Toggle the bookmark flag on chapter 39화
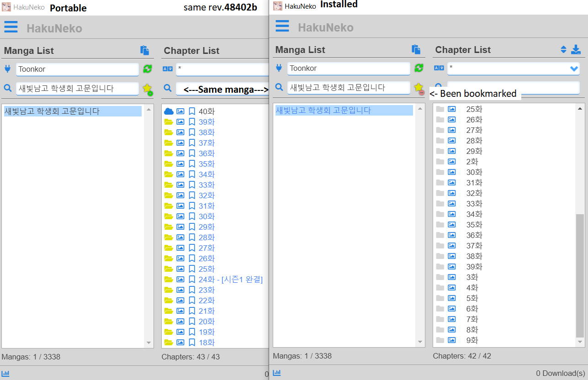This screenshot has height=380, width=588. point(191,121)
